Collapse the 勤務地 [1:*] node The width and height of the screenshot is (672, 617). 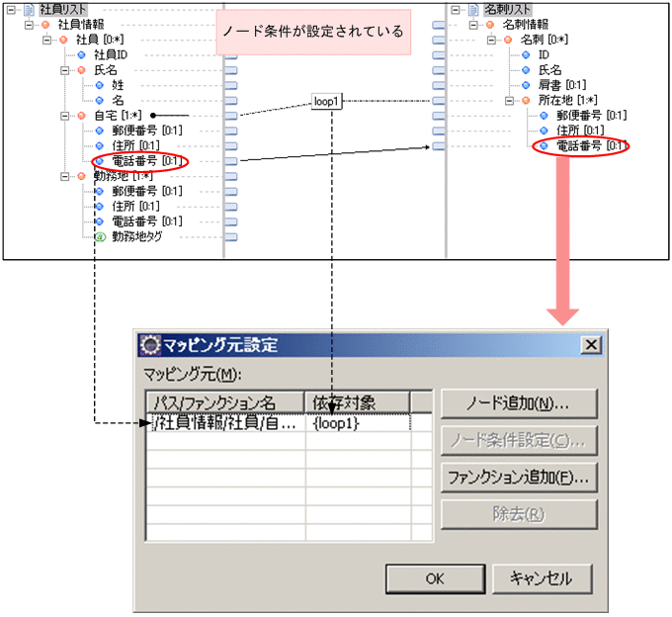coord(64,176)
